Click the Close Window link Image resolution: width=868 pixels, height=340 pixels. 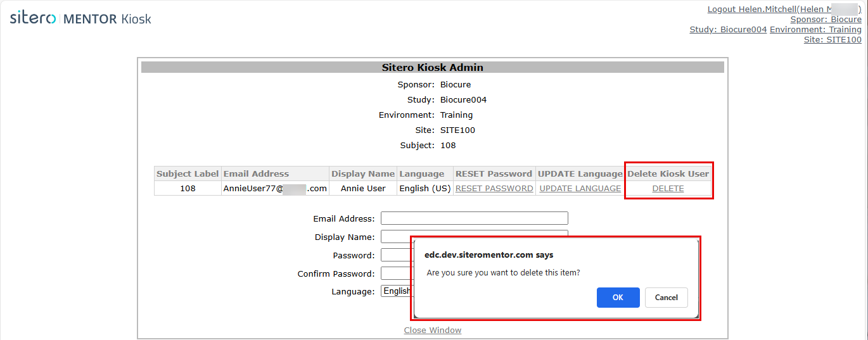pyautogui.click(x=433, y=331)
